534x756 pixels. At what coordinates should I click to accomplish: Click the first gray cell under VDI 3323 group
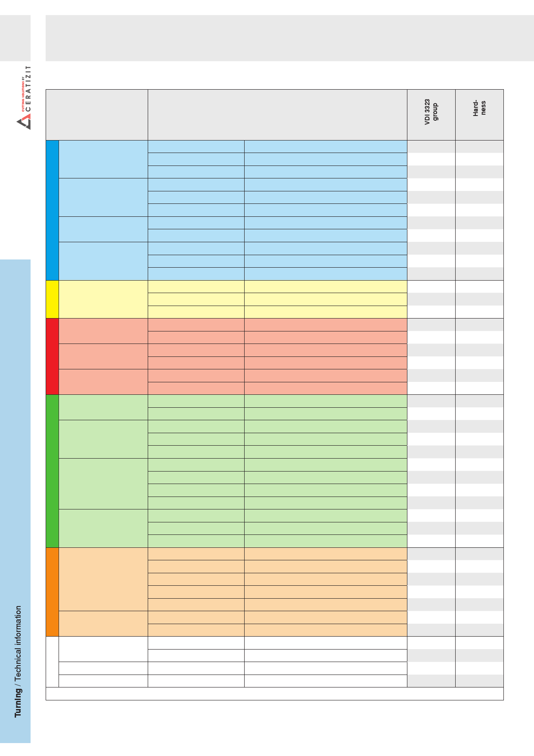[431, 147]
